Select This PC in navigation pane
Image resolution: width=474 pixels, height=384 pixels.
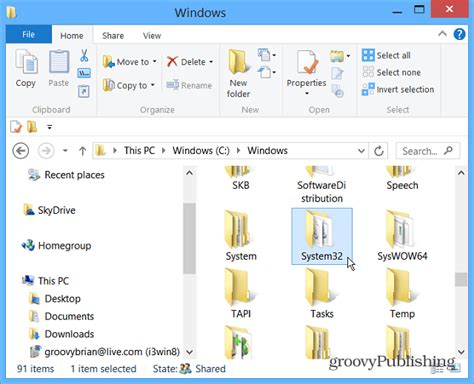click(x=46, y=281)
